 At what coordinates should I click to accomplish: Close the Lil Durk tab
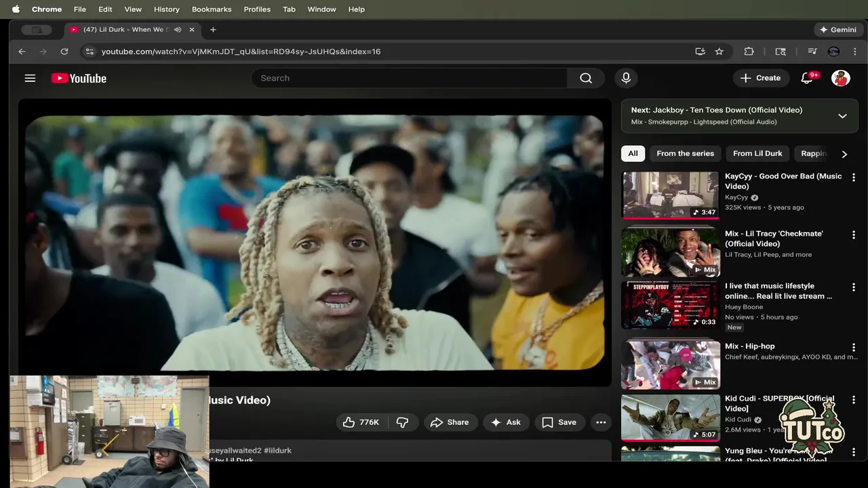coord(192,30)
